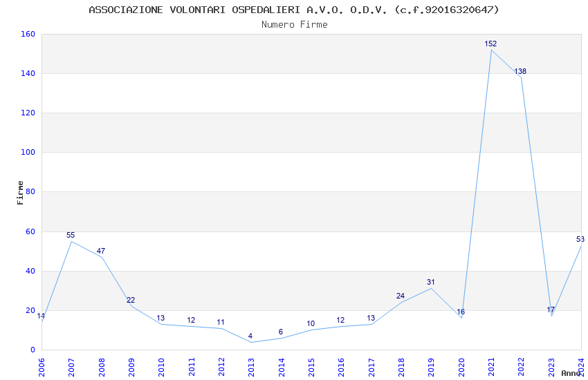This screenshot has height=380, width=588.
Task: Select the 22 data label
Action: [131, 300]
